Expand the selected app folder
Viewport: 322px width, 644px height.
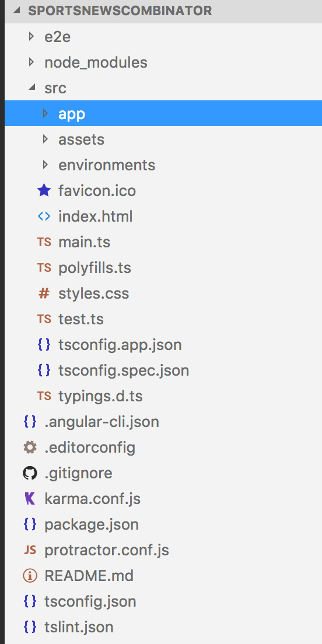pos(45,113)
